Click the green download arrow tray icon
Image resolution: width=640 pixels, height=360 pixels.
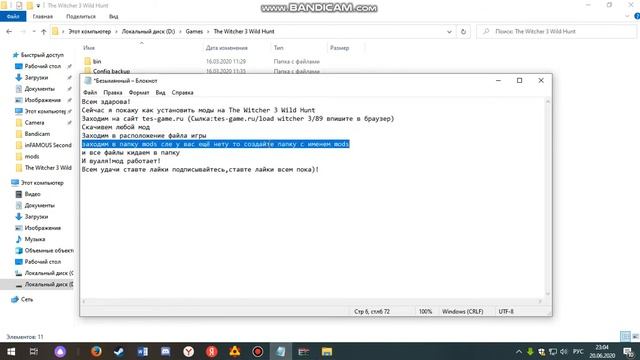(530, 351)
